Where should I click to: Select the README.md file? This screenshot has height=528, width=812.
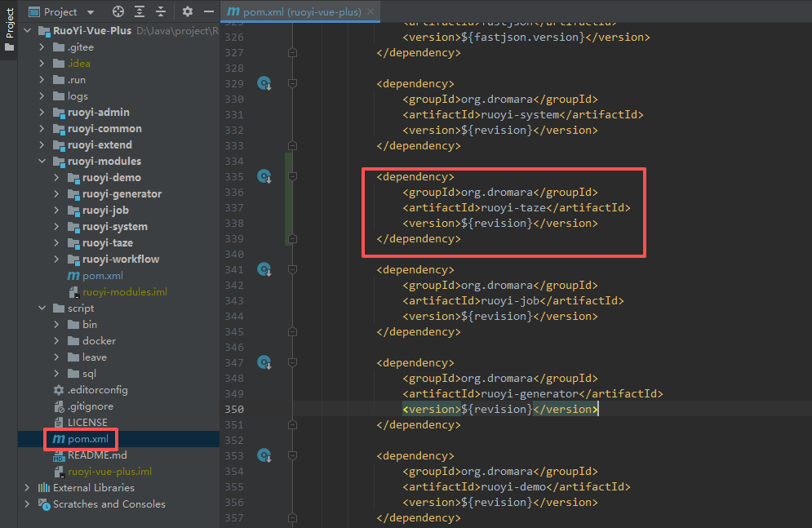tap(97, 455)
